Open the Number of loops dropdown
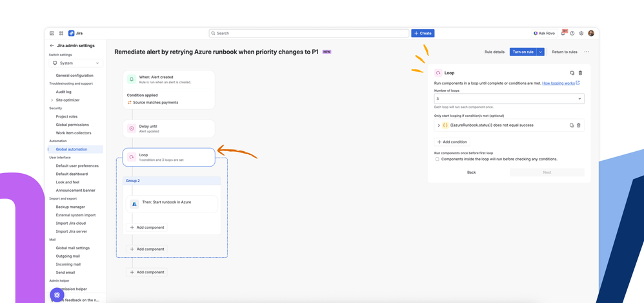The width and height of the screenshot is (644, 303). 509,99
